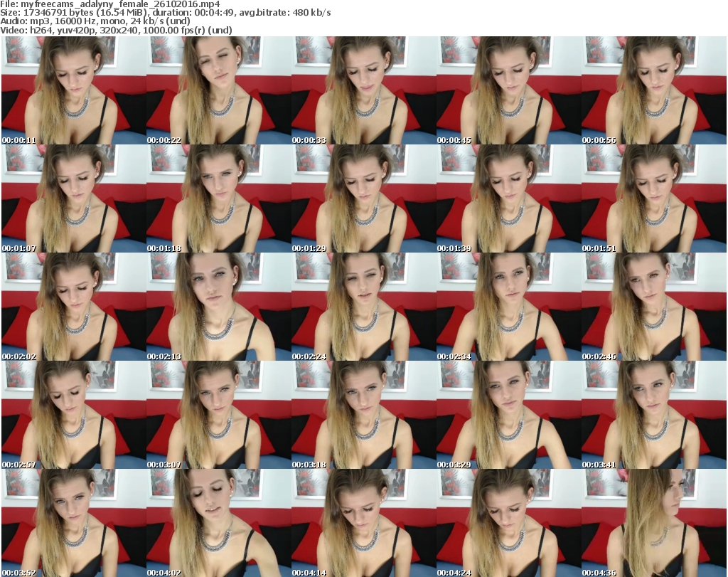Choose the frame timestamped 00:03:41
Image resolution: width=728 pixels, height=577 pixels.
click(x=654, y=415)
